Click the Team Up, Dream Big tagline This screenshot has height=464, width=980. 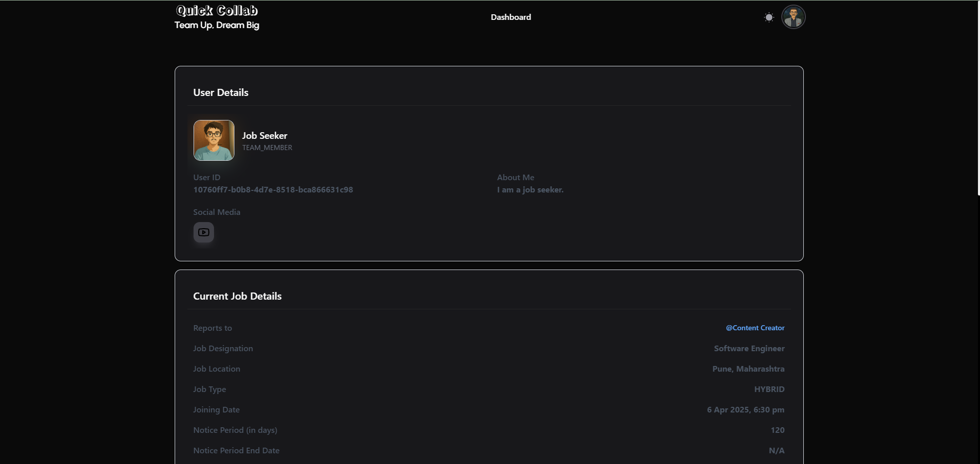[217, 25]
